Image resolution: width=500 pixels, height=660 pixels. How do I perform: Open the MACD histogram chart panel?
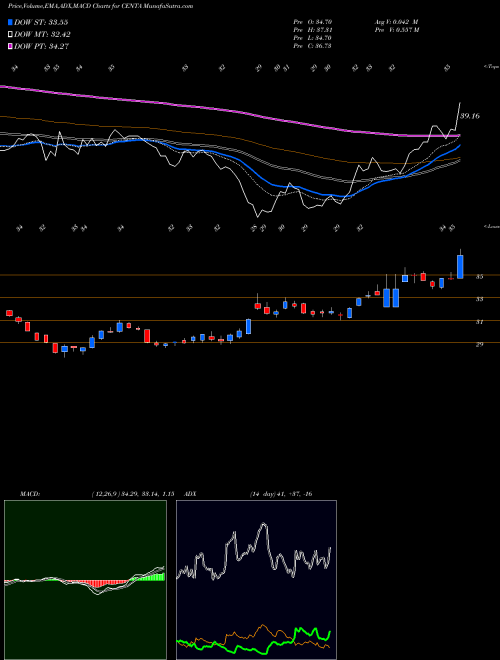(85, 580)
